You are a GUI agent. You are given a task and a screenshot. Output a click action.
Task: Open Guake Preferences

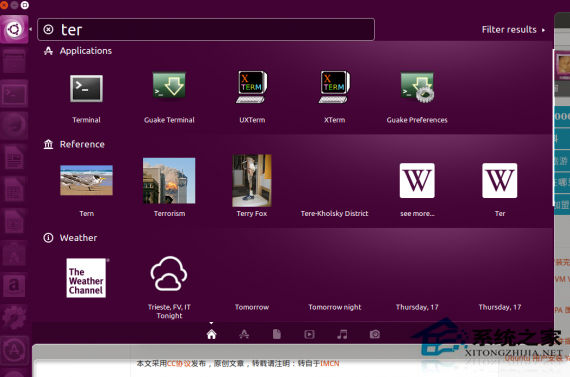coord(417,87)
